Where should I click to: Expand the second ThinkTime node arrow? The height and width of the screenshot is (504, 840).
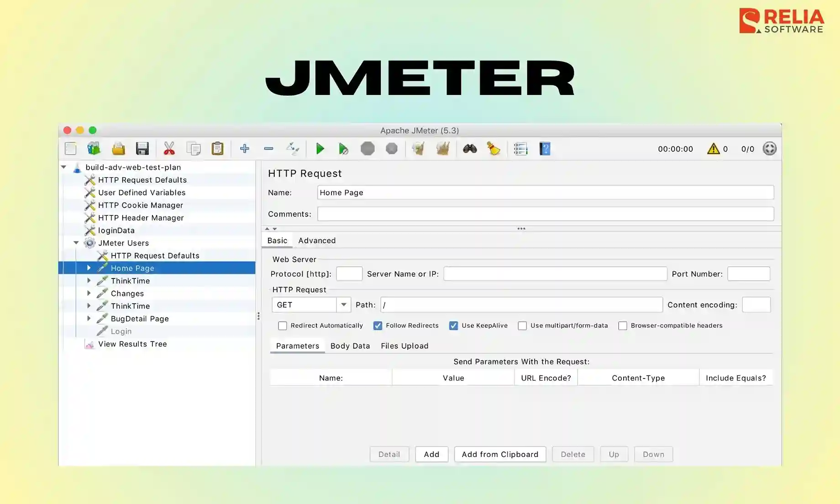point(89,306)
